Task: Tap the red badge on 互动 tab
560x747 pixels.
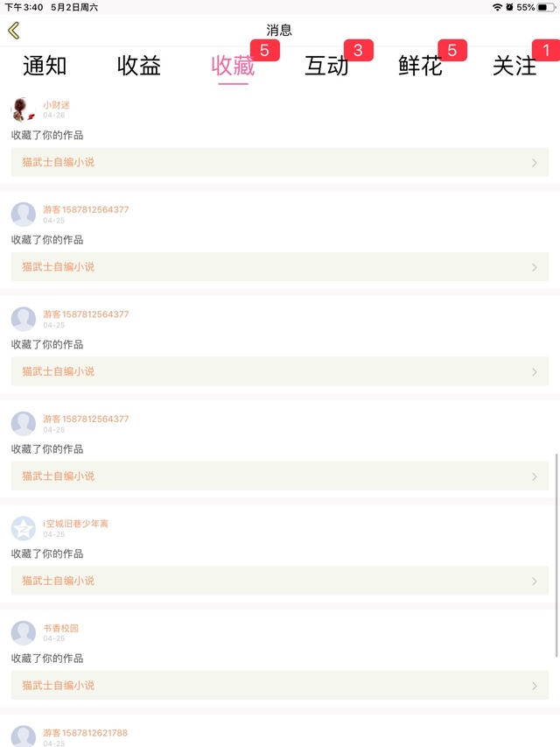Action: click(358, 51)
